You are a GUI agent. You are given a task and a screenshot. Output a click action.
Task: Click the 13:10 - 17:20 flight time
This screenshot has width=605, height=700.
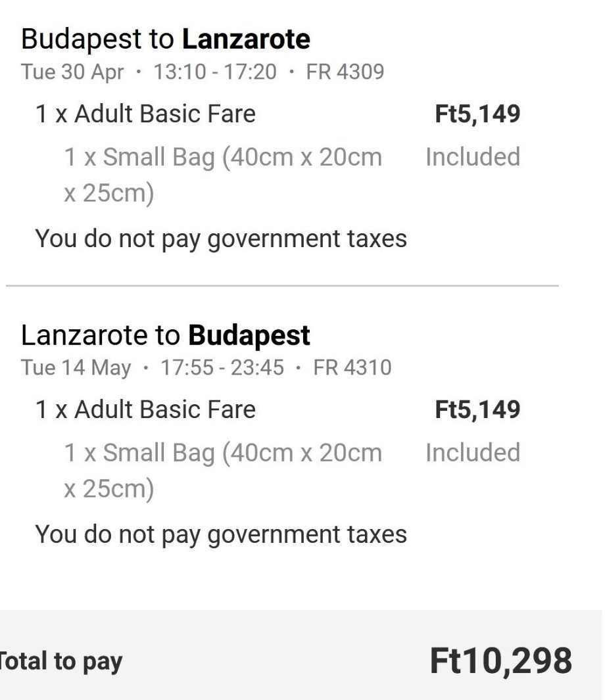click(x=214, y=71)
